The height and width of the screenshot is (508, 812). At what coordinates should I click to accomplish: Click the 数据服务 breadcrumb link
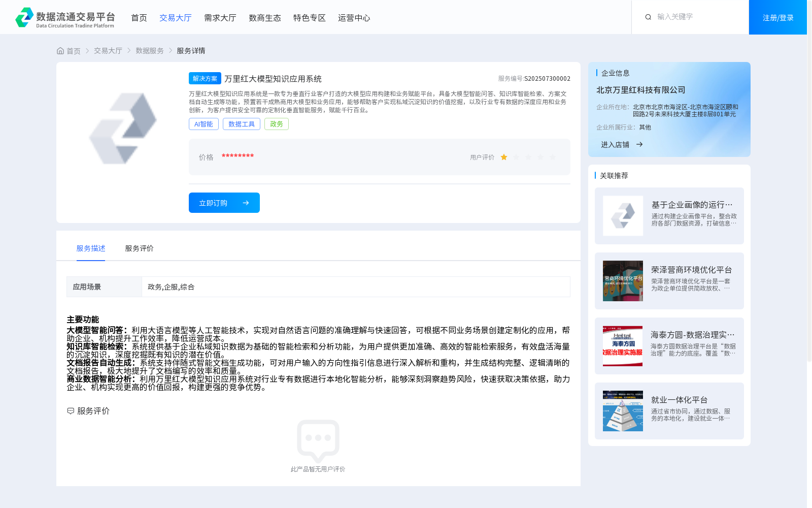pos(150,51)
